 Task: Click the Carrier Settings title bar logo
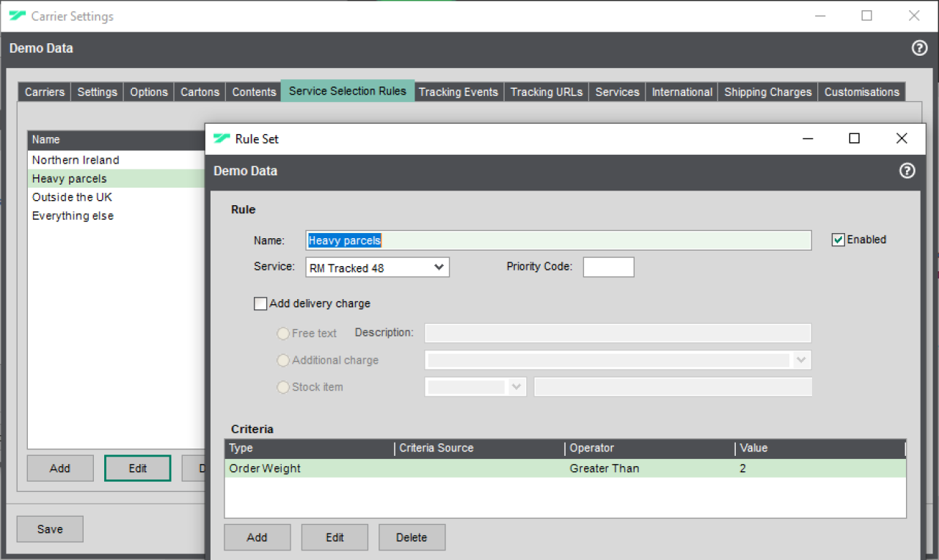(18, 15)
